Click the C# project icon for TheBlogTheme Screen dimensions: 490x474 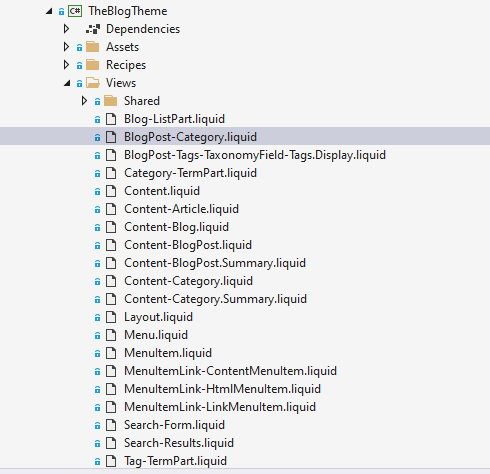(75, 11)
